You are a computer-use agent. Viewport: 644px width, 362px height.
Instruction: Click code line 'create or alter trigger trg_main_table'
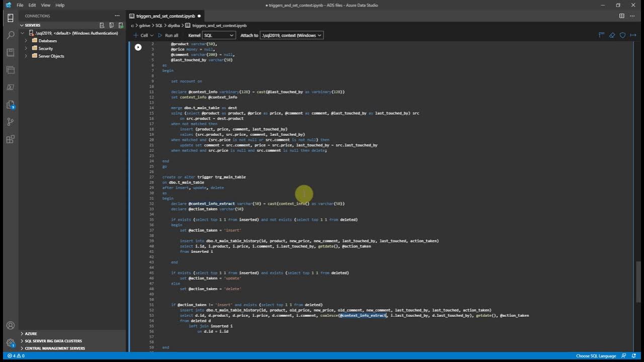pyautogui.click(x=204, y=177)
